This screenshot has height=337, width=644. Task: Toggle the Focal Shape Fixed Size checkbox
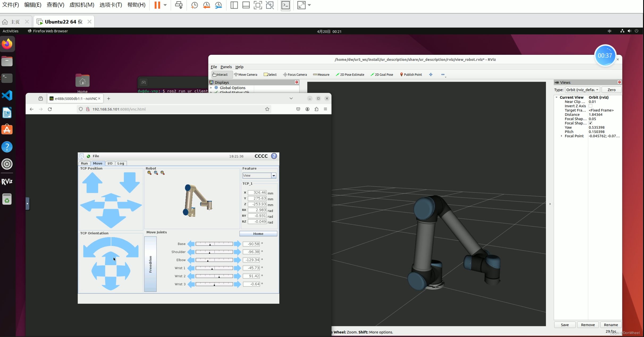point(590,123)
